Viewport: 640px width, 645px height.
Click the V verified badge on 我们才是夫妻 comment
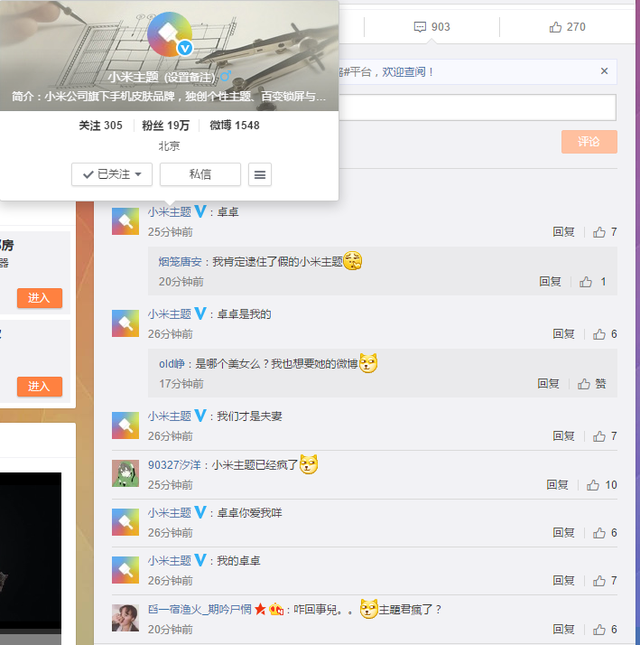(x=200, y=415)
